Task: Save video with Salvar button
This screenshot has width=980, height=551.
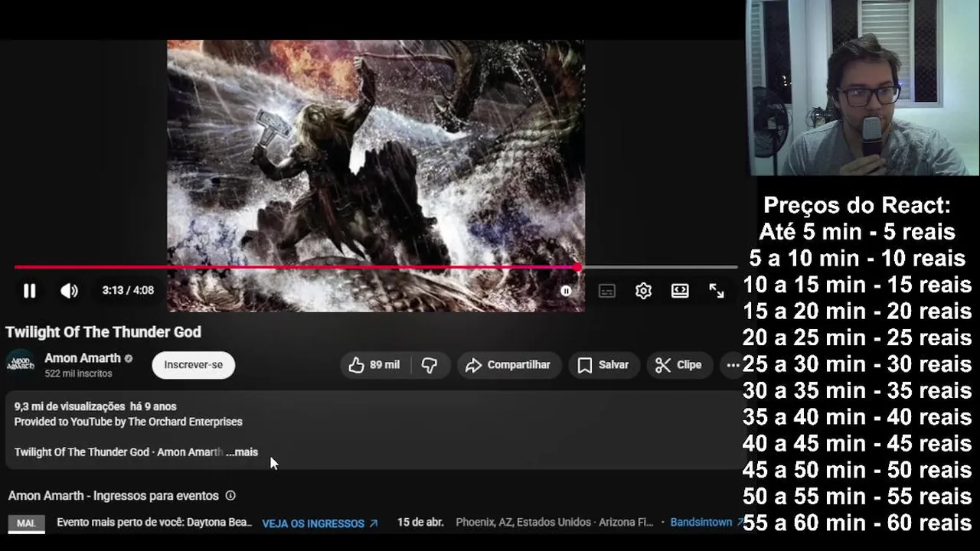Action: [x=603, y=365]
